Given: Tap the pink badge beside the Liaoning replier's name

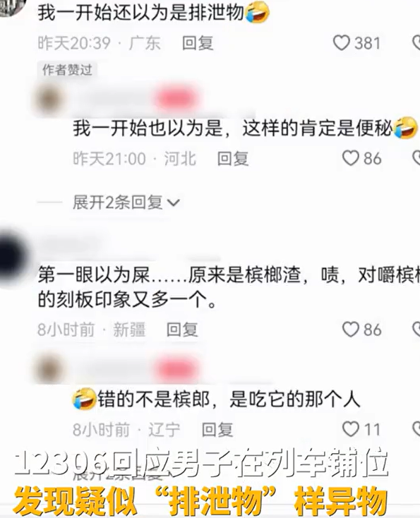Looking at the screenshot, I should [177, 369].
